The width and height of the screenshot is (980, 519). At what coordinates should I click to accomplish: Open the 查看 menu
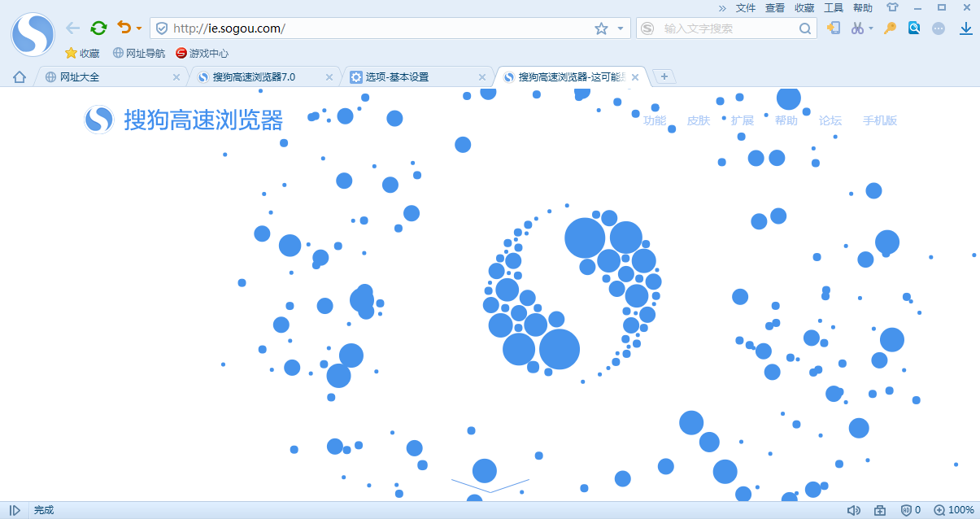(775, 8)
